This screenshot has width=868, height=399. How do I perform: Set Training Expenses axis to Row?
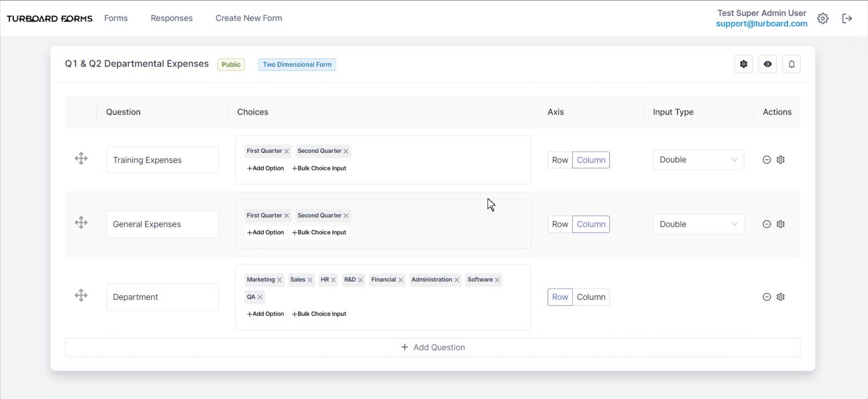pyautogui.click(x=560, y=160)
